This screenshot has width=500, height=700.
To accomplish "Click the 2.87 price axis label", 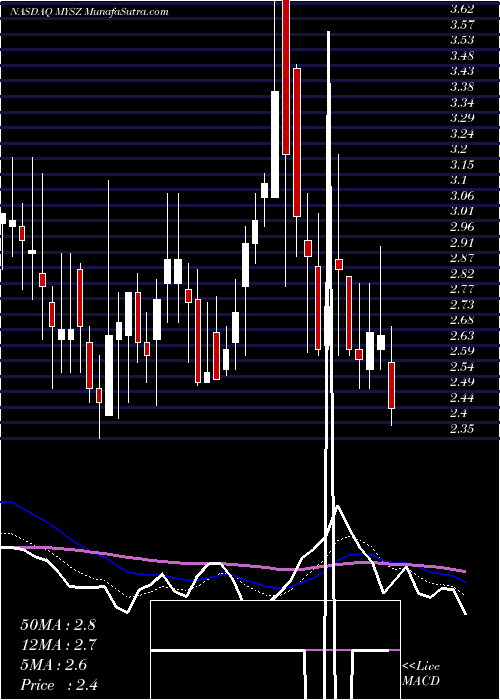I will 462,258.
